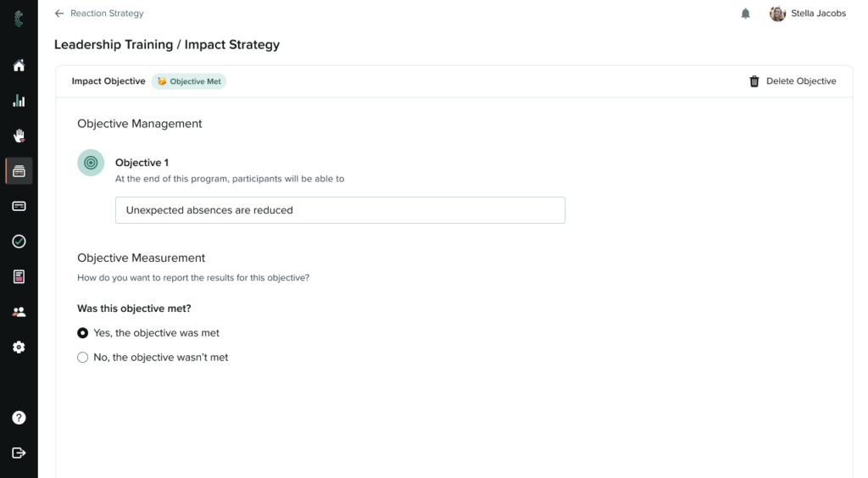The width and height of the screenshot is (868, 478).
Task: Open Stella Jacobs user profile menu
Action: point(808,14)
